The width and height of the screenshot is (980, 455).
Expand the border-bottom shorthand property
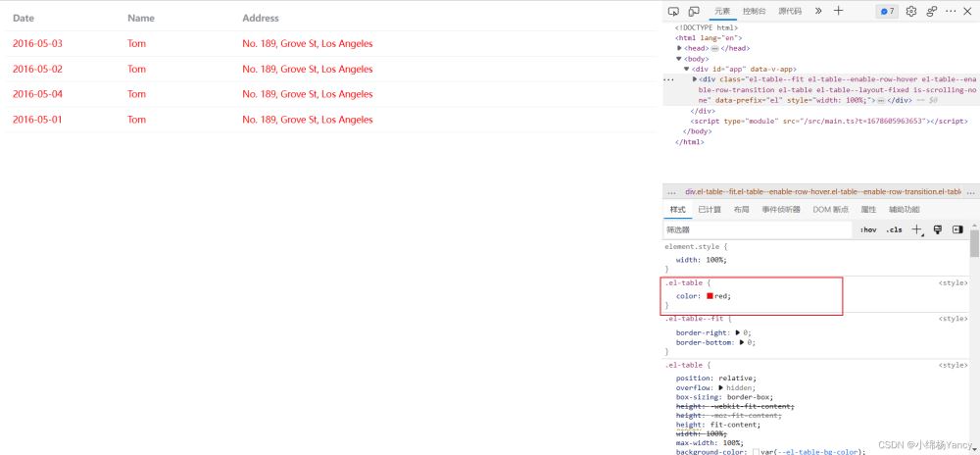click(742, 342)
